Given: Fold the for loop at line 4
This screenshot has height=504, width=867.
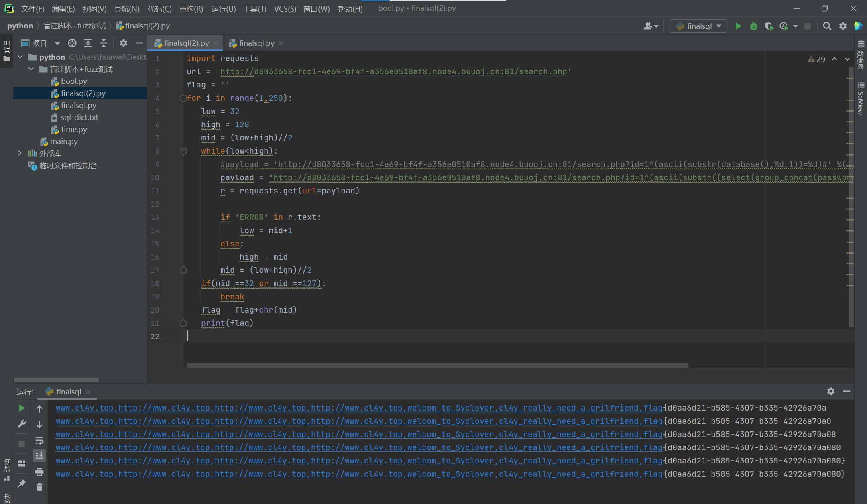Looking at the screenshot, I should coord(183,98).
